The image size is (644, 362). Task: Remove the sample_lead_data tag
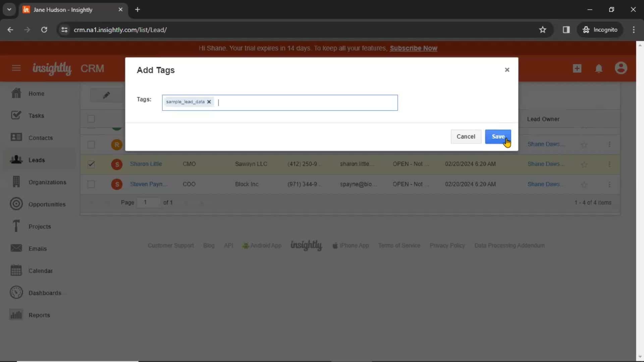tap(209, 102)
